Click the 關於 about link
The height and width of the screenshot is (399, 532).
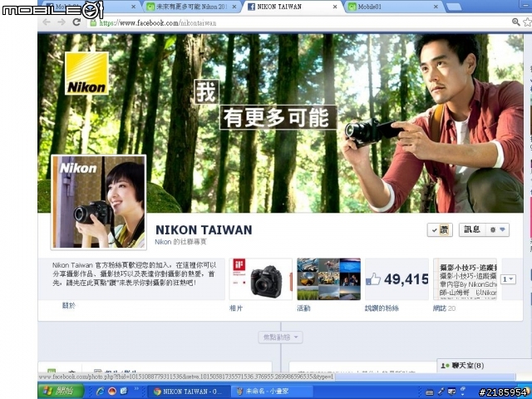pos(69,305)
